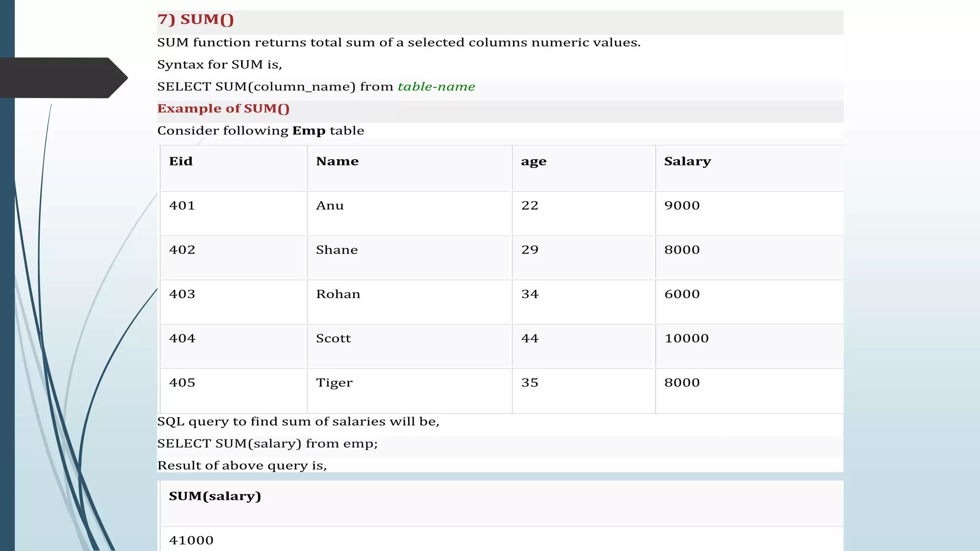Click the 'Eid' column header
This screenshot has width=980, height=551.
181,161
